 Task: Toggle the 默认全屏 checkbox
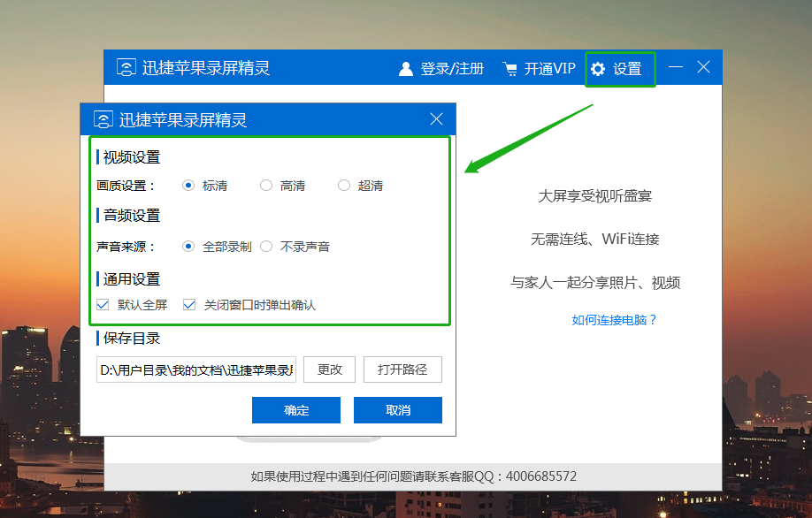102,303
